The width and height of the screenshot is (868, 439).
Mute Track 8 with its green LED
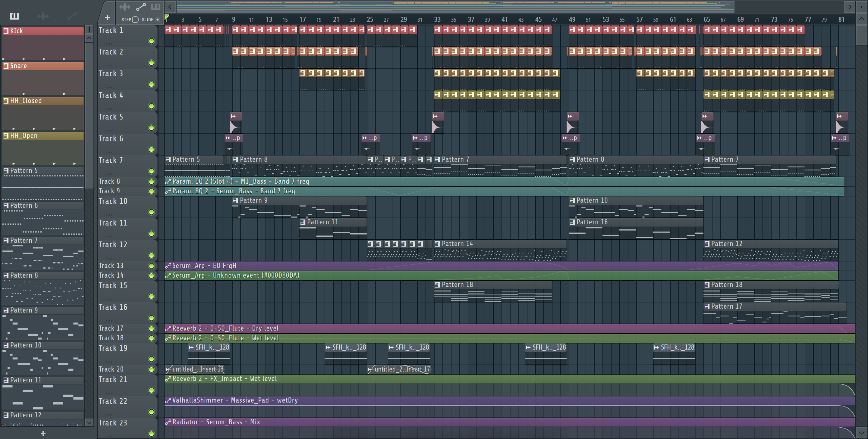[x=151, y=182]
